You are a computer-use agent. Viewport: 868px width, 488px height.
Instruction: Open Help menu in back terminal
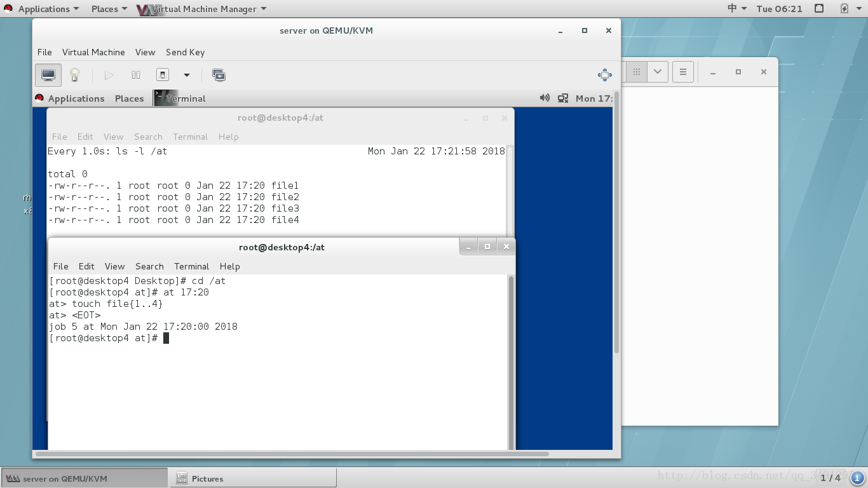tap(228, 137)
